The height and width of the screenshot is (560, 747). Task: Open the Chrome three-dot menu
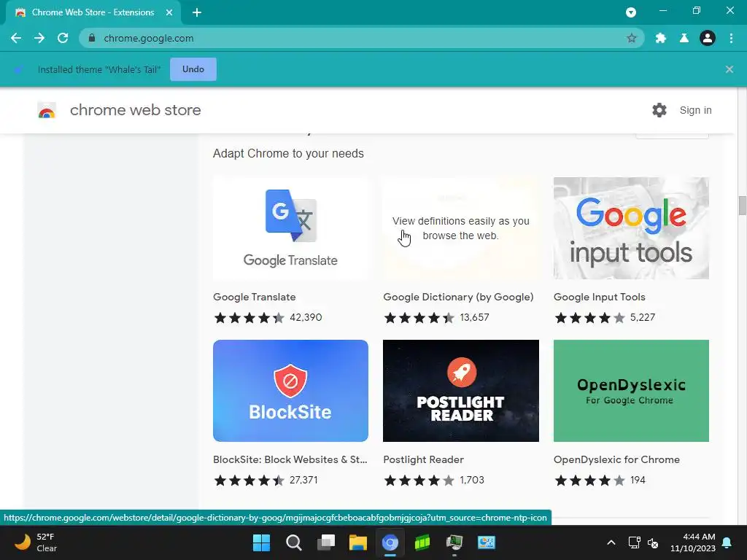731,38
